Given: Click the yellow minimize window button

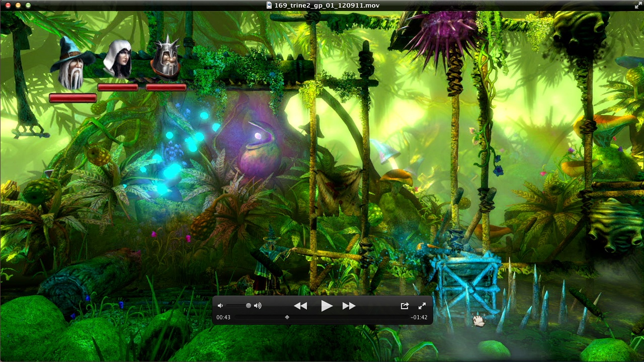Looking at the screenshot, I should (x=18, y=5).
